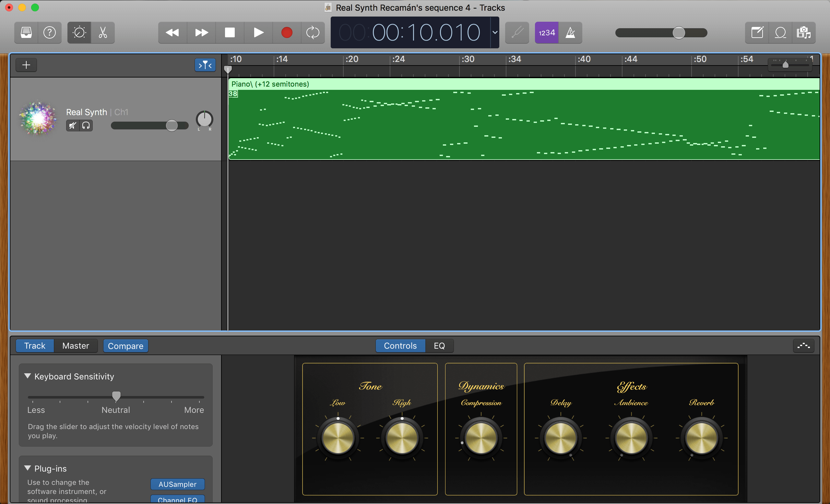Screen dimensions: 830x504
Task: Open the Media Browser icon
Action: point(803,33)
